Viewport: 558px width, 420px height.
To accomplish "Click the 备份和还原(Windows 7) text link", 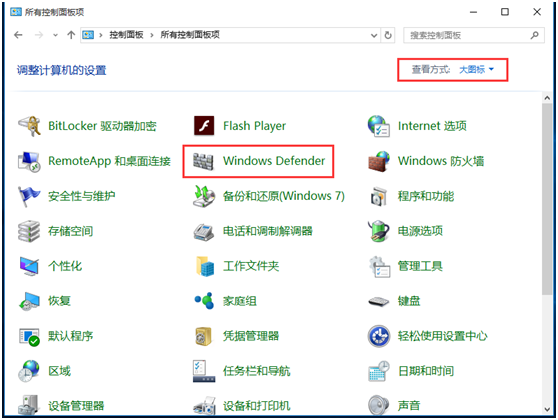I will click(x=284, y=196).
